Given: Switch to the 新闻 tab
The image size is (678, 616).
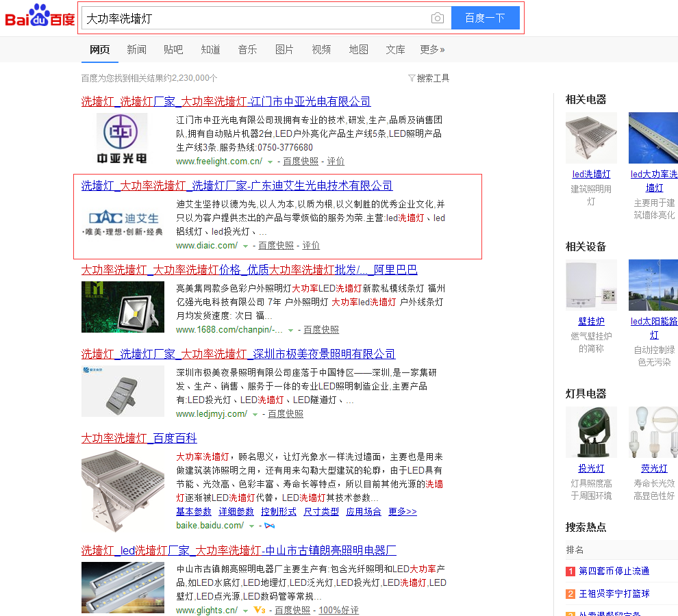Looking at the screenshot, I should point(136,50).
